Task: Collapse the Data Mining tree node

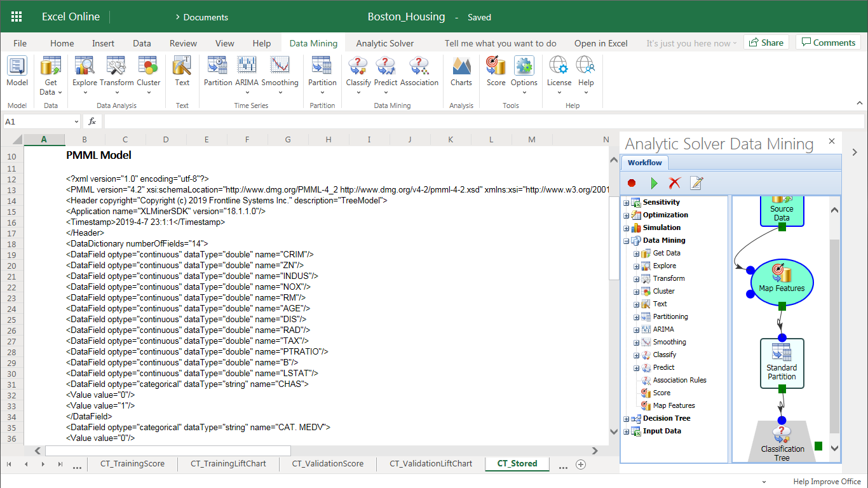Action: coord(627,241)
